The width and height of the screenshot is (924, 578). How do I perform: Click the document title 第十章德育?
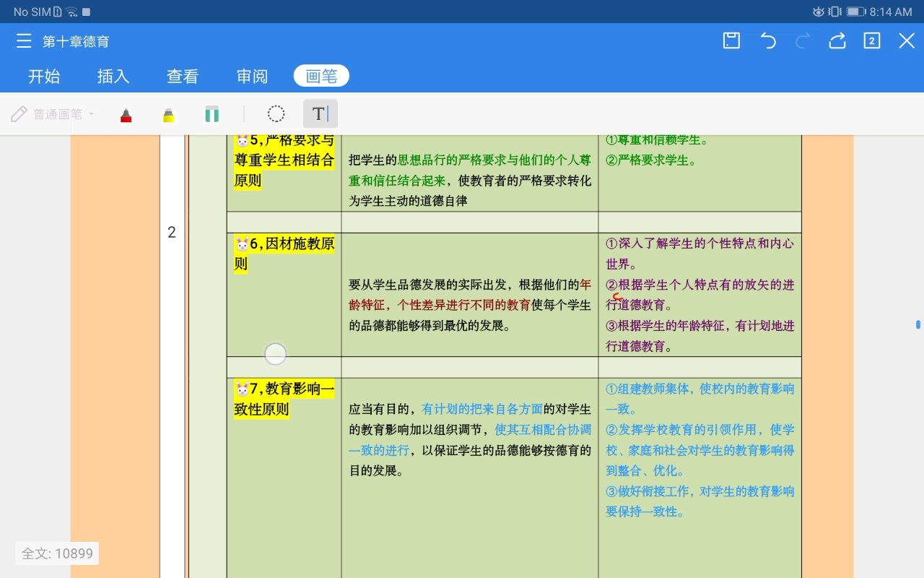pos(76,41)
